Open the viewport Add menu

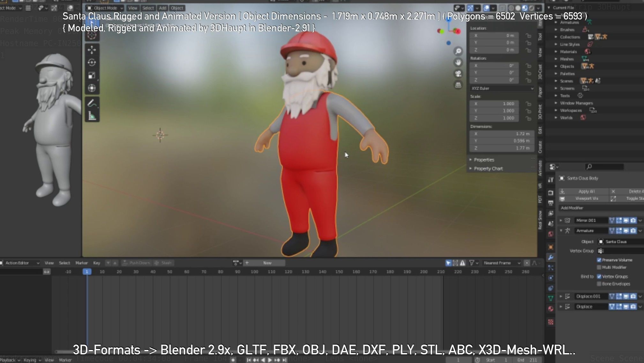162,8
